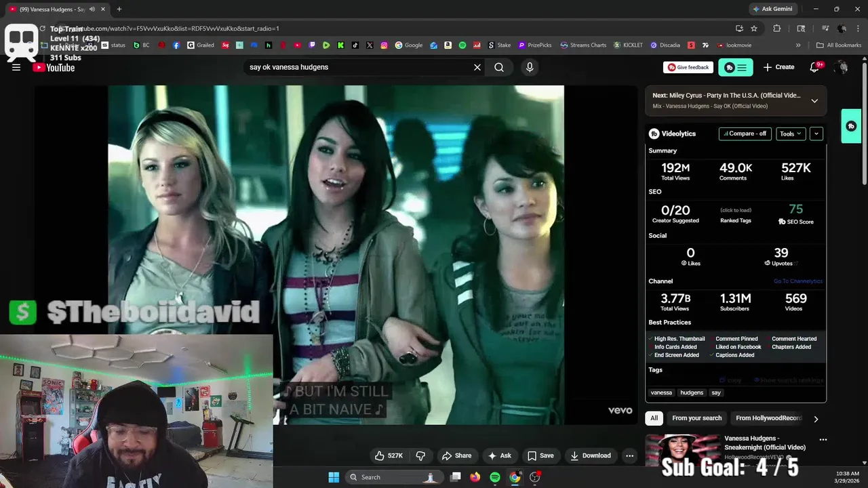This screenshot has width=868, height=488.
Task: Open the Videolytics Tools dropdown
Action: point(791,134)
